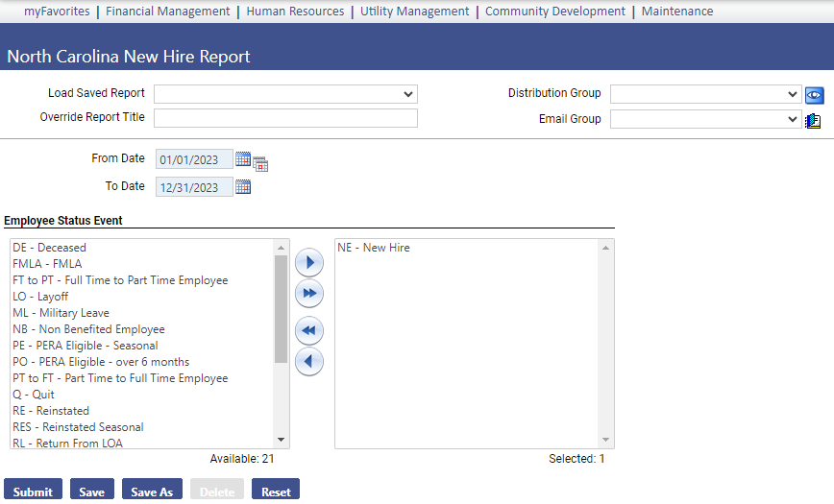Open the Email Group dropdown

click(706, 119)
